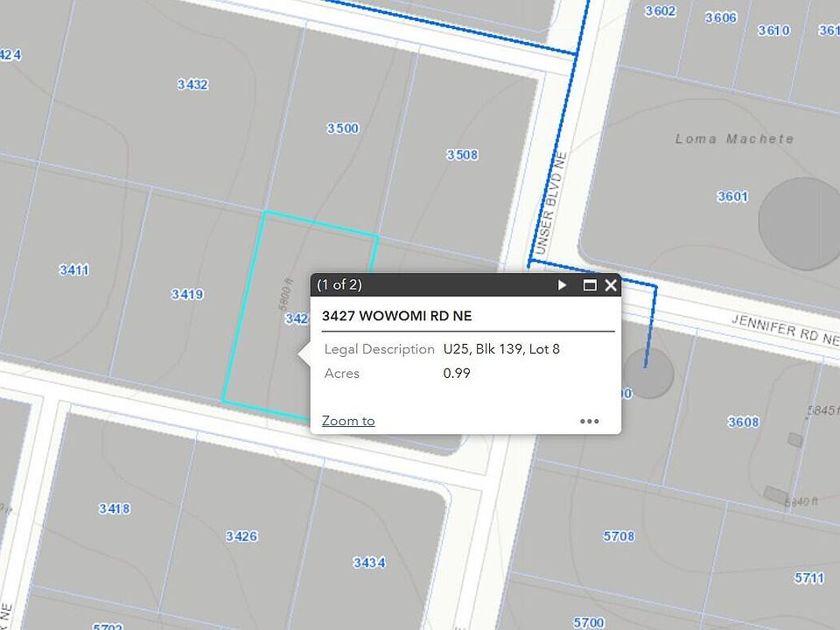The width and height of the screenshot is (840, 630).
Task: Select parcel labeled 3601
Action: coord(732,197)
